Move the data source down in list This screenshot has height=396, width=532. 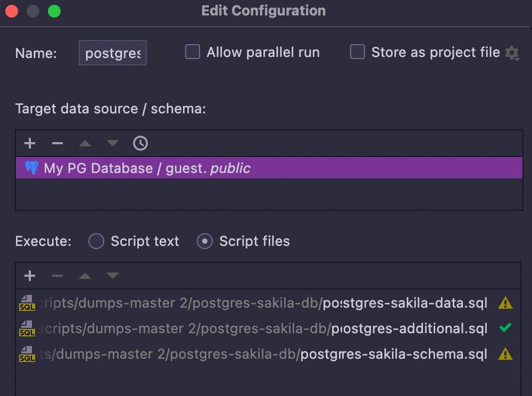(112, 143)
